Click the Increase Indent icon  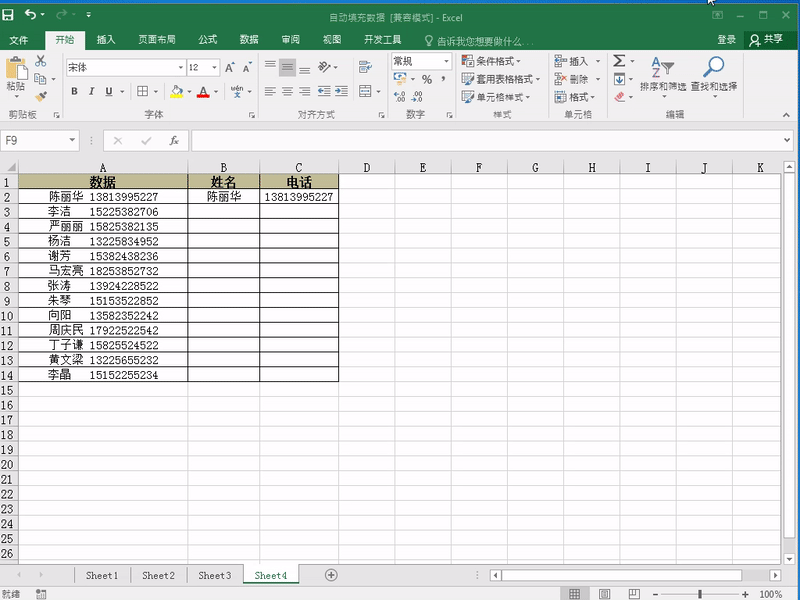341,91
